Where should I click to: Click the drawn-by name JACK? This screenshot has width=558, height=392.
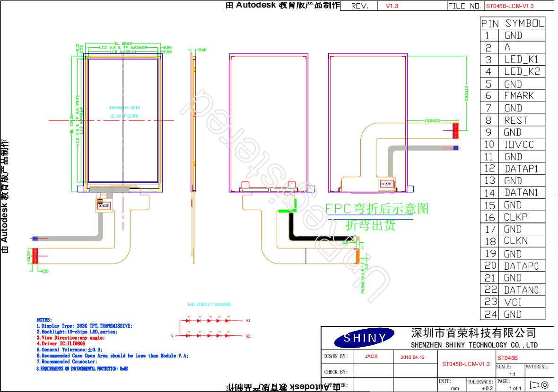click(x=371, y=357)
